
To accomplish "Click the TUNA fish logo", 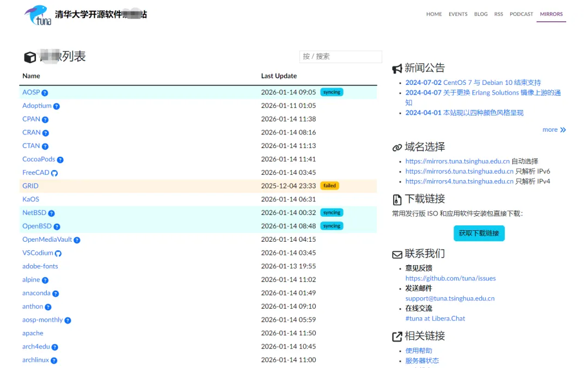I will coord(38,15).
